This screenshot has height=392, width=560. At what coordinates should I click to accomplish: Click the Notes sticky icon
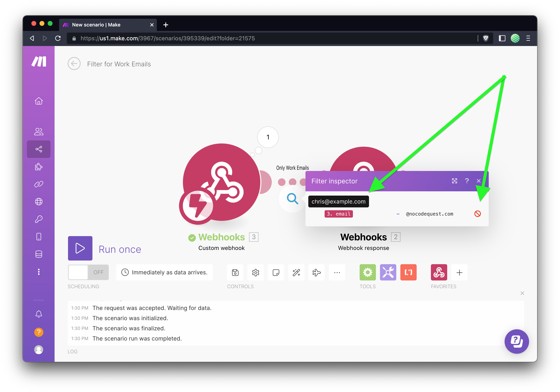pos(276,272)
